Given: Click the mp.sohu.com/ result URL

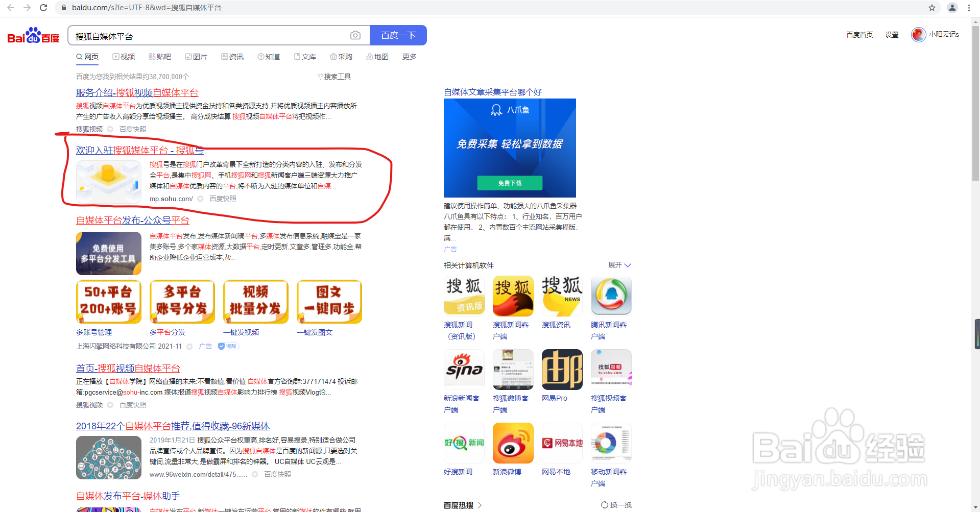Looking at the screenshot, I should [x=171, y=199].
